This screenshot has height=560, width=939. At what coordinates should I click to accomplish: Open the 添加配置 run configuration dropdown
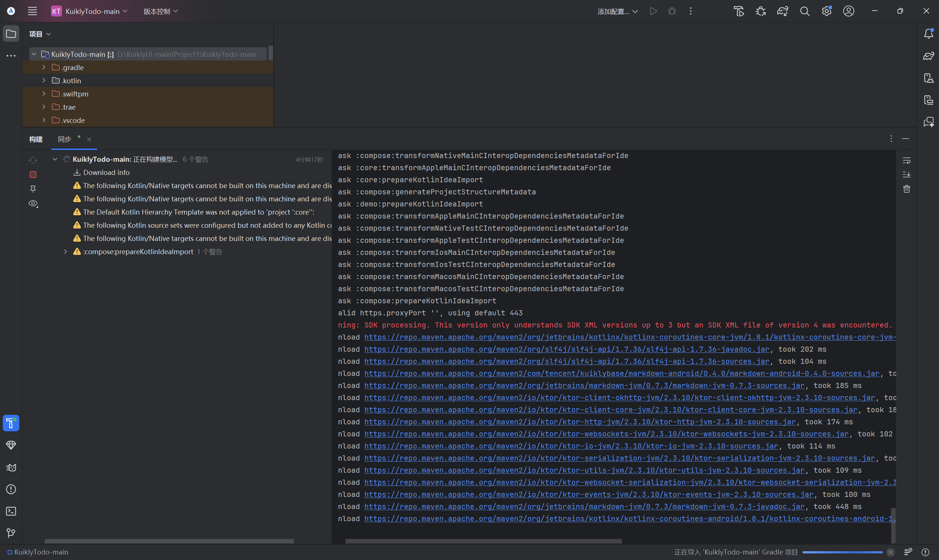coord(617,11)
